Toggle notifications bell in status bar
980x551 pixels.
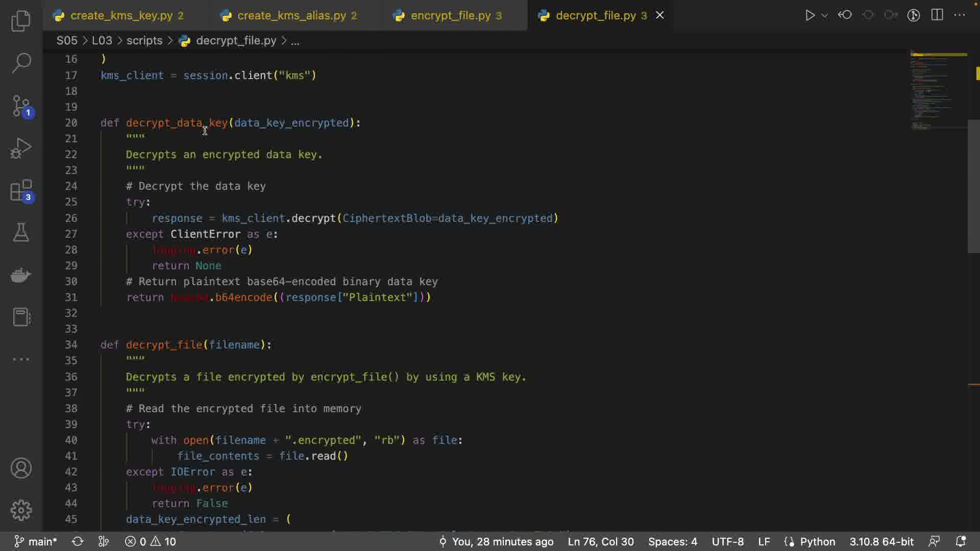[x=961, y=541]
